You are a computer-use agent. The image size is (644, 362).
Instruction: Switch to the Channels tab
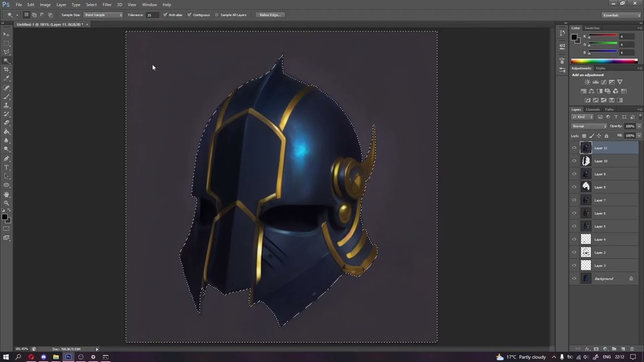tap(593, 109)
